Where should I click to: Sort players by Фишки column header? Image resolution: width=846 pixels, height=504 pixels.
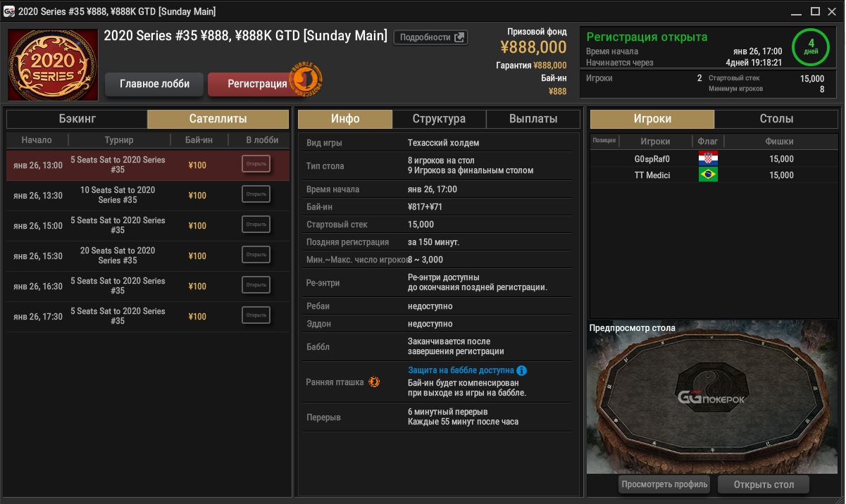(x=779, y=141)
